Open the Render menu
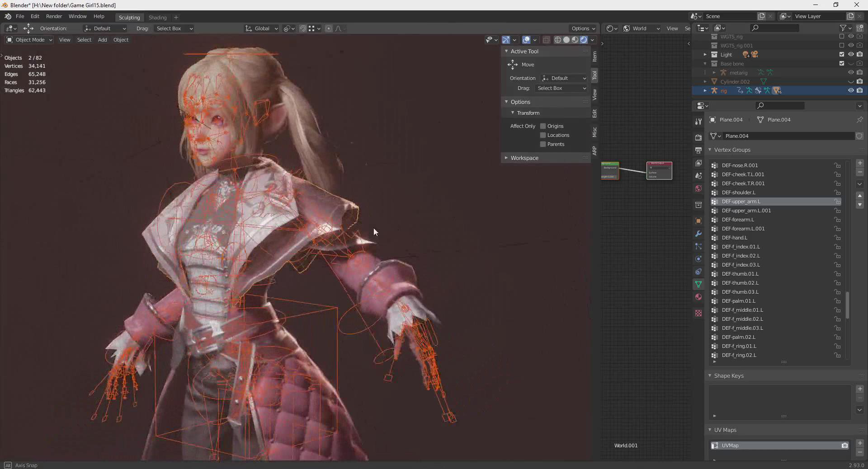 pyautogui.click(x=54, y=16)
